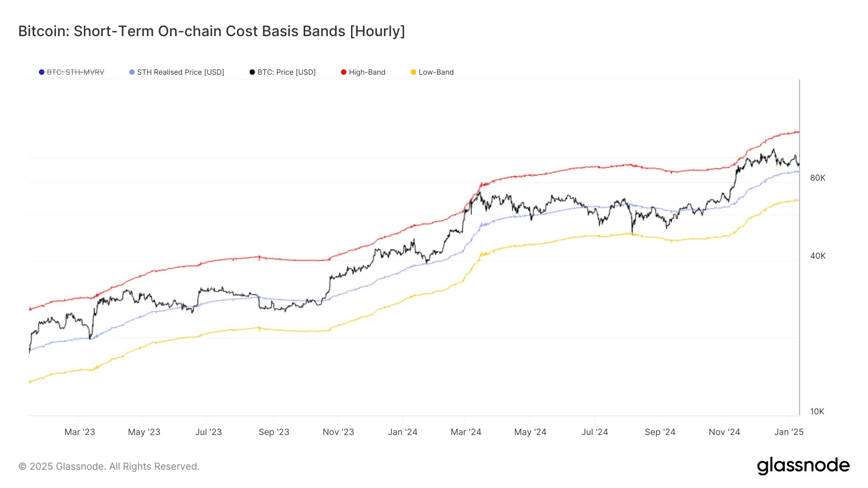Click the yellow Low-Band legend dot
The image size is (868, 488).
pyautogui.click(x=413, y=72)
